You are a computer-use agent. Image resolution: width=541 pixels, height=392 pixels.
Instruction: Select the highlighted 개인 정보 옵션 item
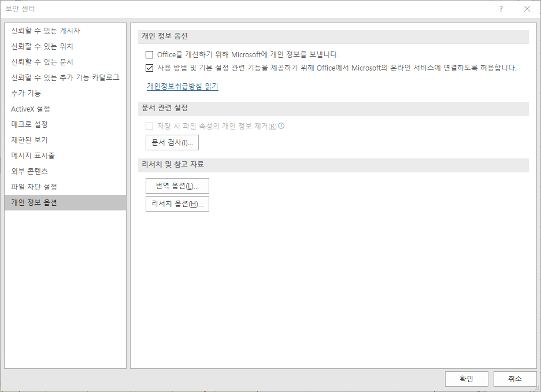tap(65, 202)
